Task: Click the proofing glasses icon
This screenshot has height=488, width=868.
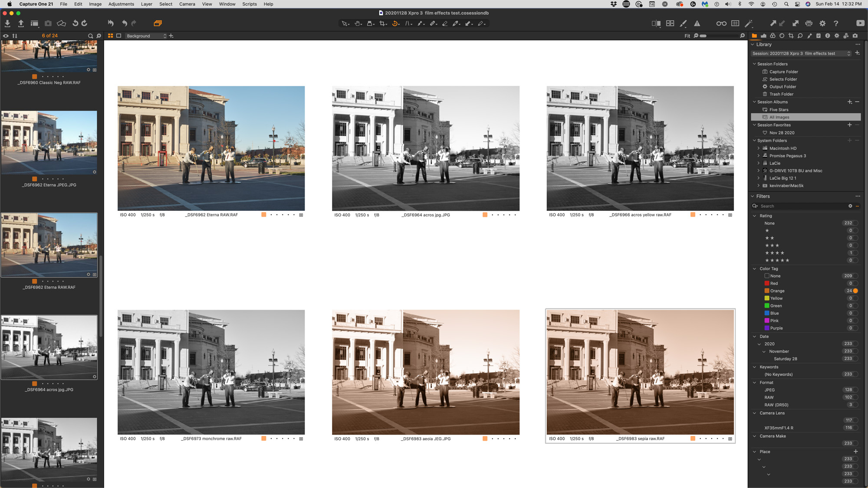Action: [x=721, y=23]
